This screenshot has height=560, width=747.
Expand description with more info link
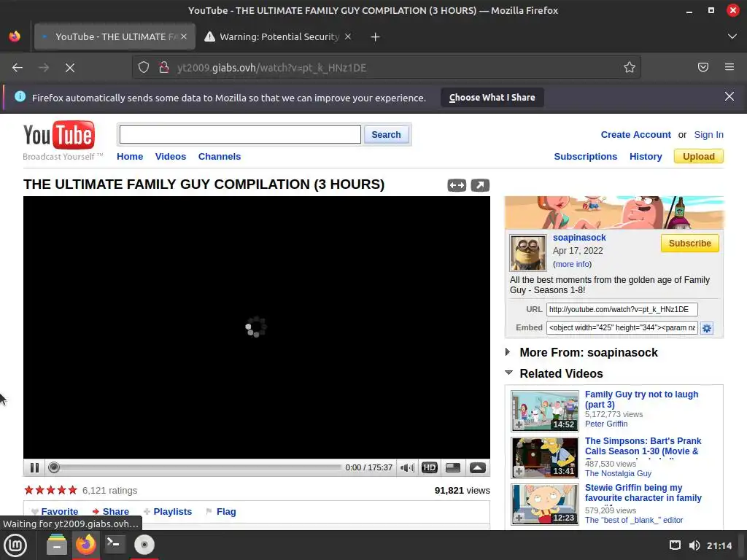pos(572,264)
